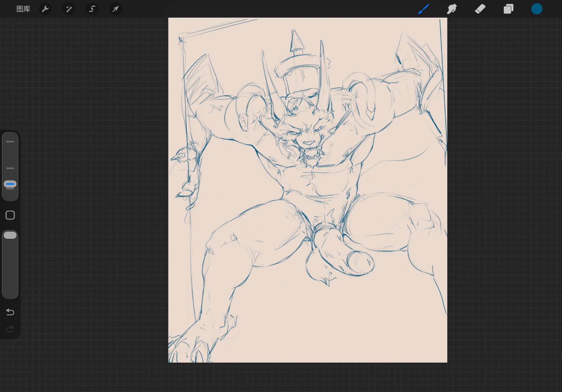Open the 图库 gallery

23,9
